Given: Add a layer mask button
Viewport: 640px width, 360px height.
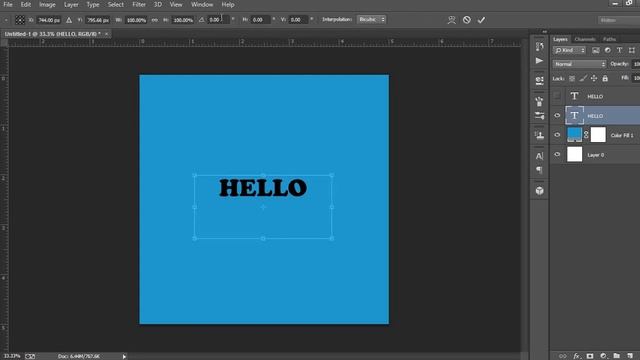Looking at the screenshot, I should pos(590,356).
